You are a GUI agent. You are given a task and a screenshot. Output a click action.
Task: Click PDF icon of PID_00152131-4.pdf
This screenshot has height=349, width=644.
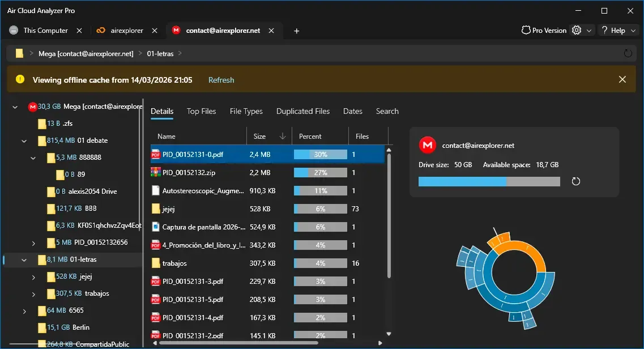coord(155,317)
